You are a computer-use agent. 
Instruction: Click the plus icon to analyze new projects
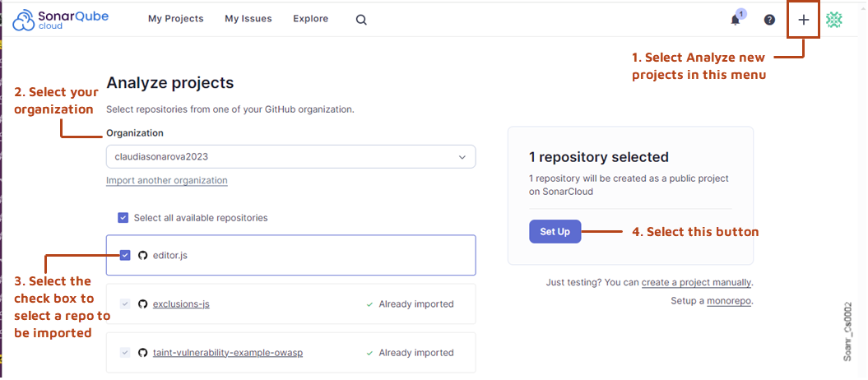click(x=804, y=20)
